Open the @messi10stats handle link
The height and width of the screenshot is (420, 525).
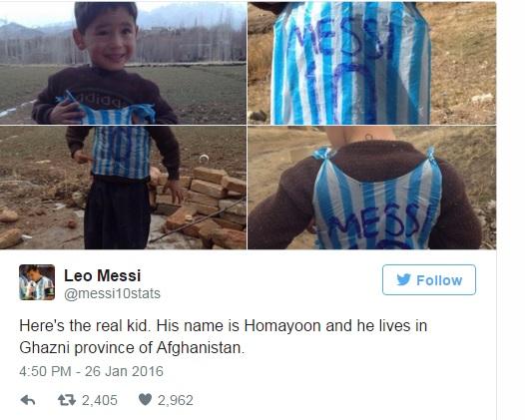click(112, 294)
